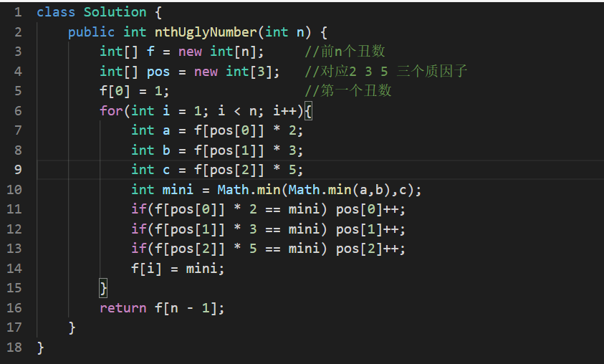Select line number 7 in the gutter

[18, 130]
